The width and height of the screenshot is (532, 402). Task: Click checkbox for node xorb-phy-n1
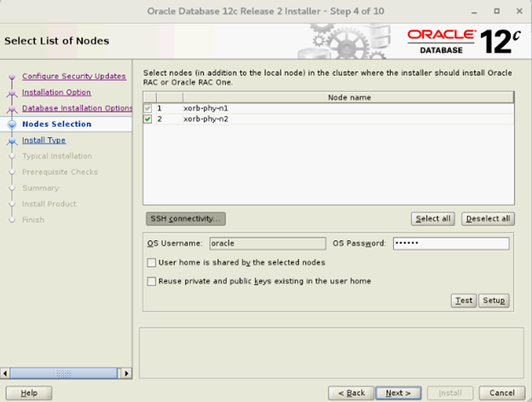point(147,108)
